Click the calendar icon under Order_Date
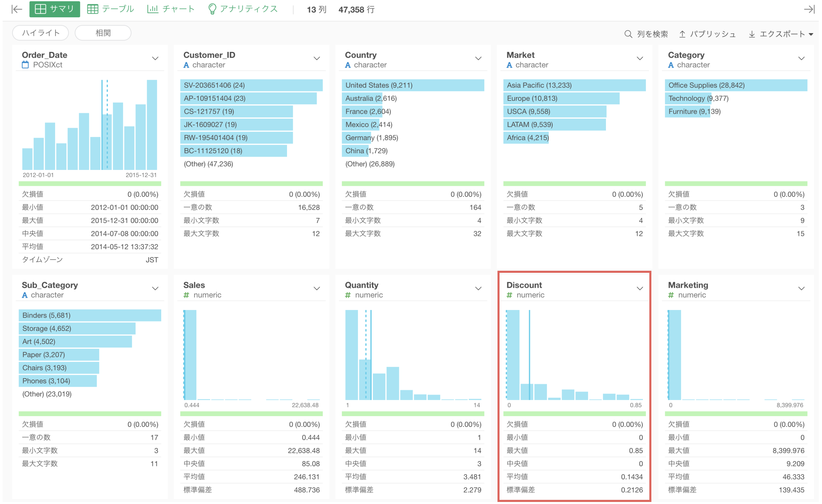 click(x=25, y=65)
